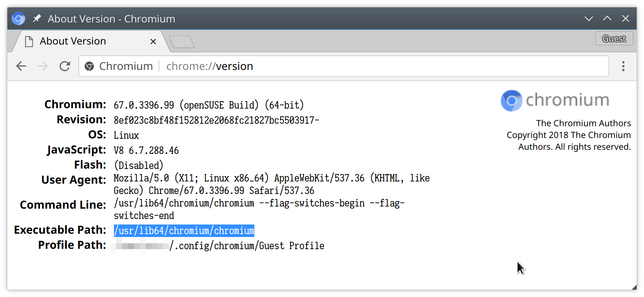Click the Chromium app icon in title bar
This screenshot has width=644, height=297.
pyautogui.click(x=18, y=18)
